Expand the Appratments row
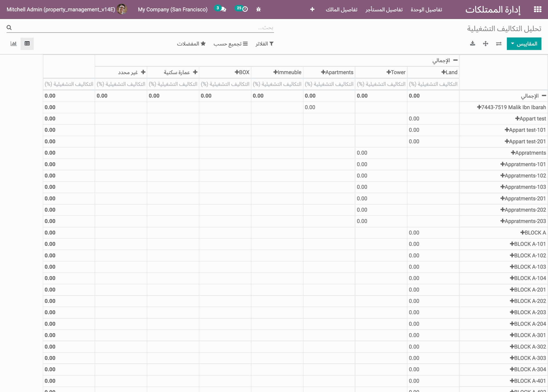548x392 pixels. point(528,153)
